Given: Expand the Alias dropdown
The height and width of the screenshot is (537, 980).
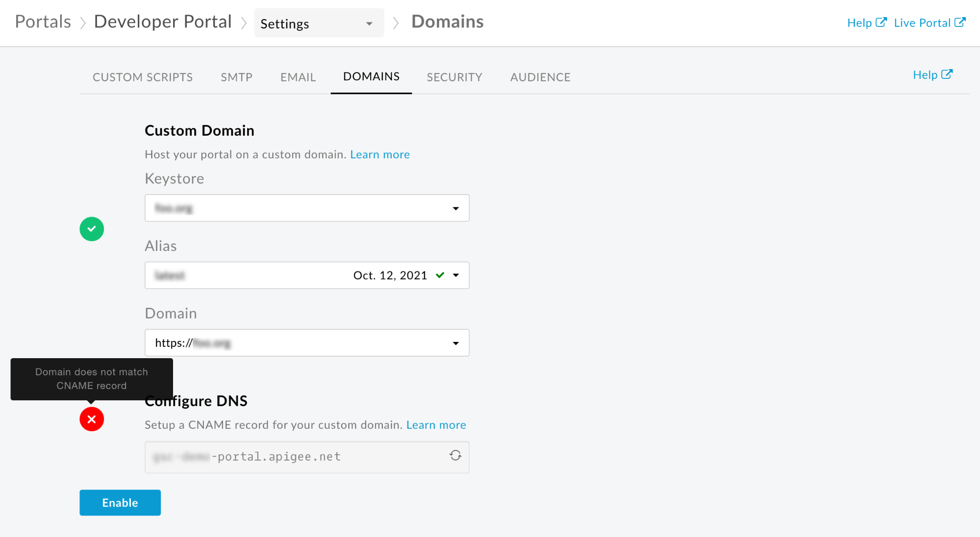Looking at the screenshot, I should click(456, 275).
